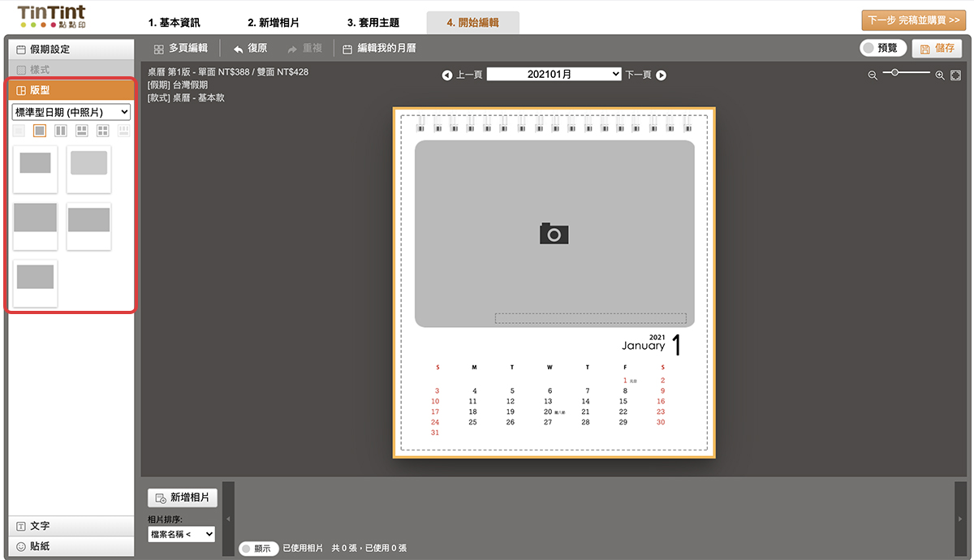
Task: Click 編輯我的月曆
Action: [x=379, y=49]
